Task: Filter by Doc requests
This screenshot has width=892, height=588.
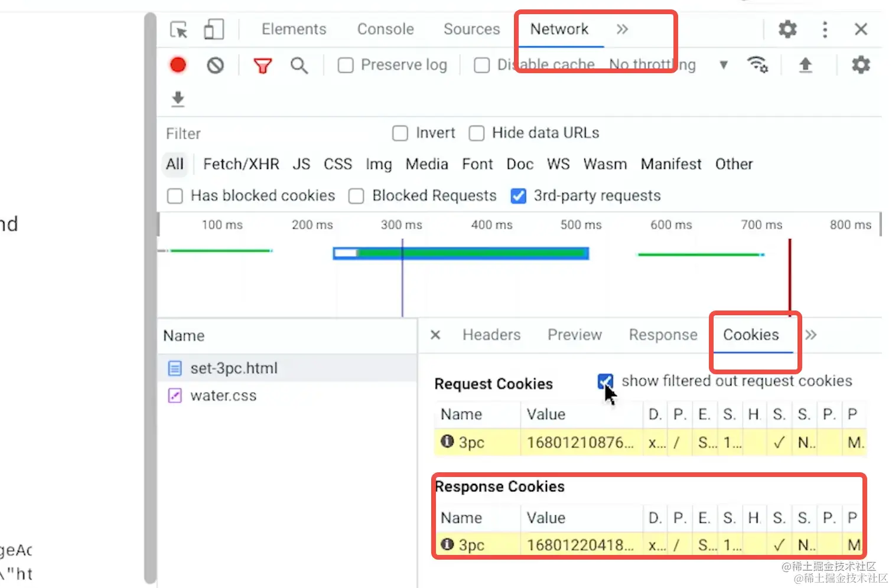Action: (x=520, y=164)
